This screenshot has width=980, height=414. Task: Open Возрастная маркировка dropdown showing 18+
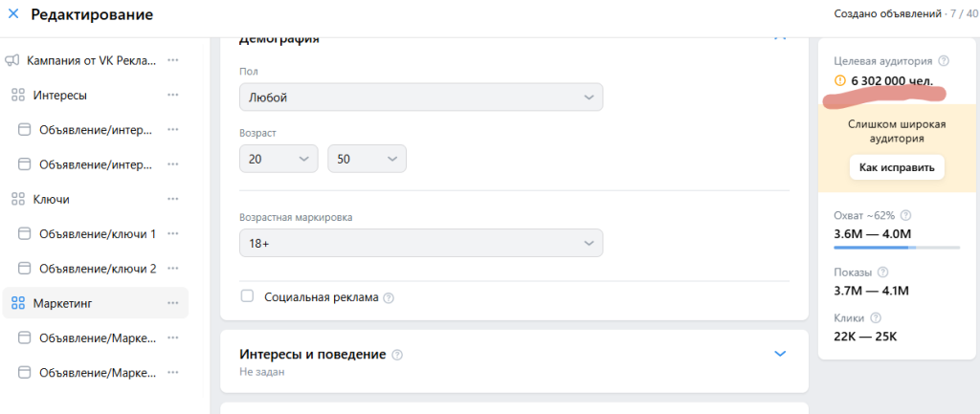pos(421,243)
